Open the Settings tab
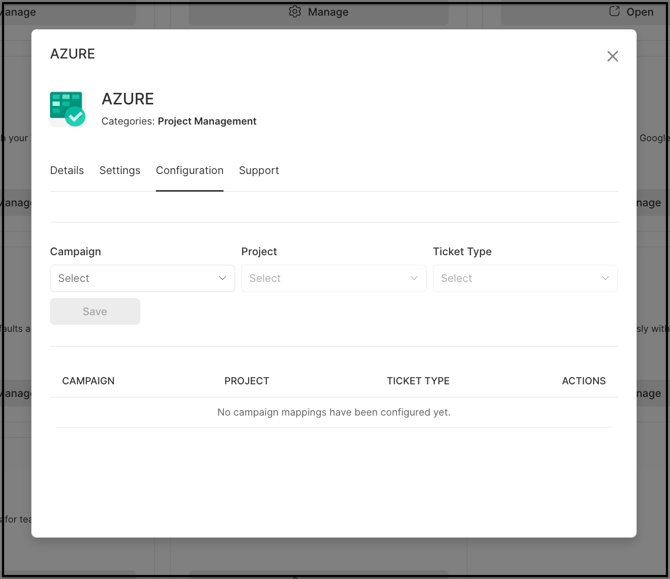 (120, 171)
